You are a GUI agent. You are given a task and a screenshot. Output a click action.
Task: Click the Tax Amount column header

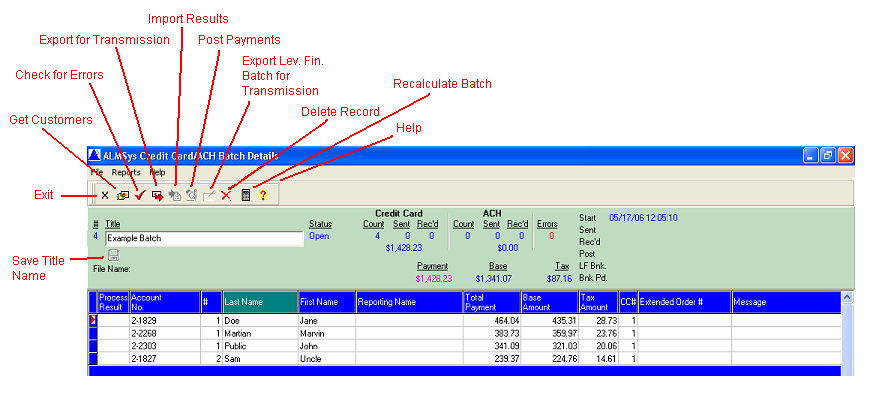pos(598,302)
